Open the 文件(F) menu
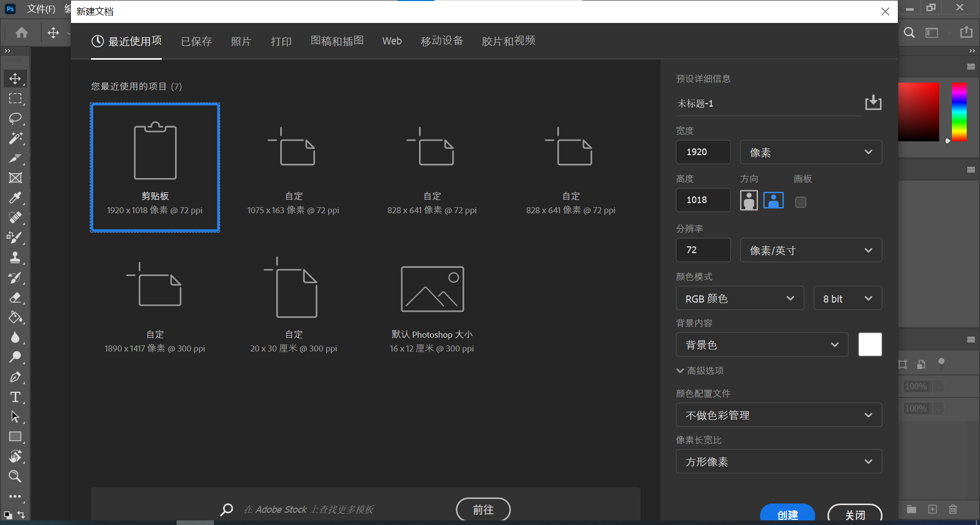 click(41, 9)
